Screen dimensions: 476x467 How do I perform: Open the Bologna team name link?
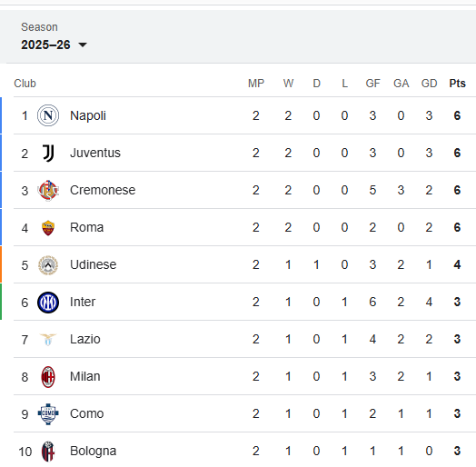[93, 452]
